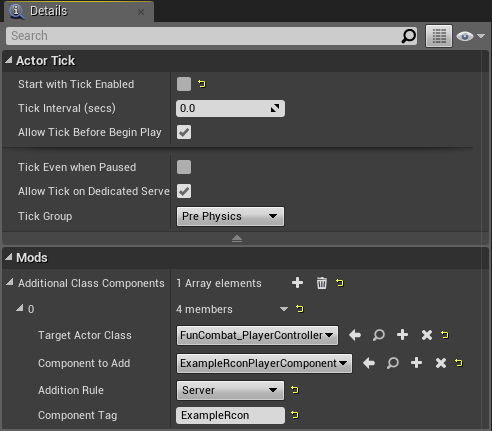The height and width of the screenshot is (431, 492).
Task: Open the Tick Group dropdown
Action: pyautogui.click(x=230, y=216)
